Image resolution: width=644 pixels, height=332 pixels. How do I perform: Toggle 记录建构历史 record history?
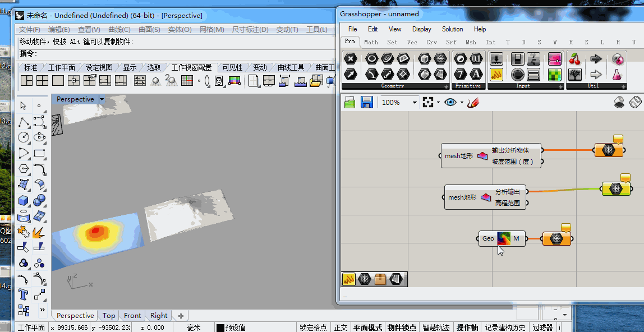pyautogui.click(x=505, y=328)
